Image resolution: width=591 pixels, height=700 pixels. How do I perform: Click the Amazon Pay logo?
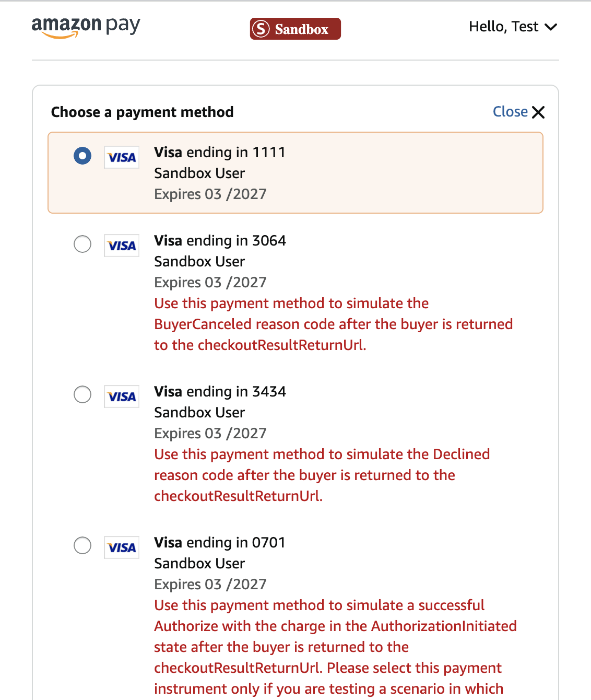[86, 27]
